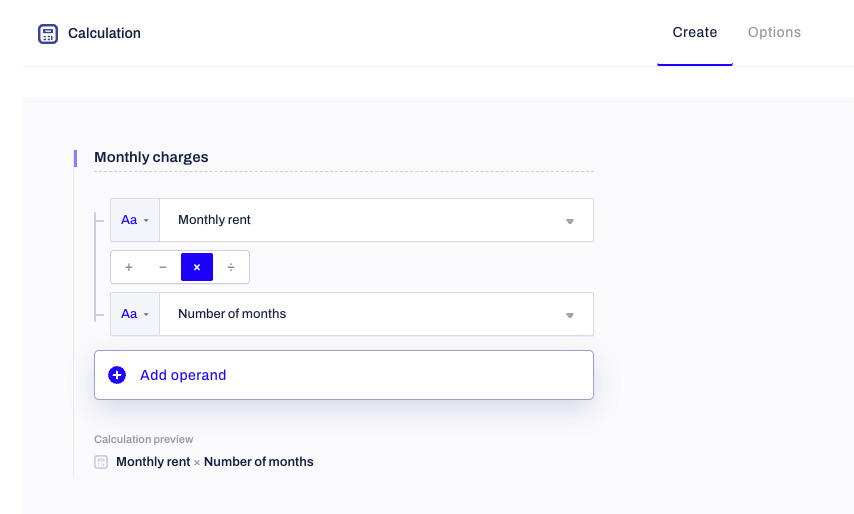Select the addition operator
This screenshot has width=854, height=514.
[x=129, y=267]
